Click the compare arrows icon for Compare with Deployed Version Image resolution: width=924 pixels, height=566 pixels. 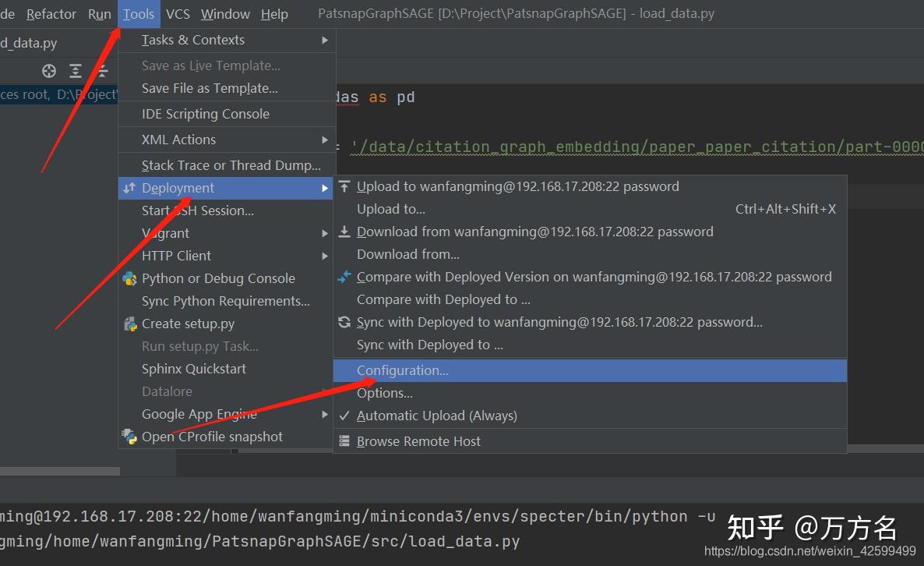coord(344,277)
